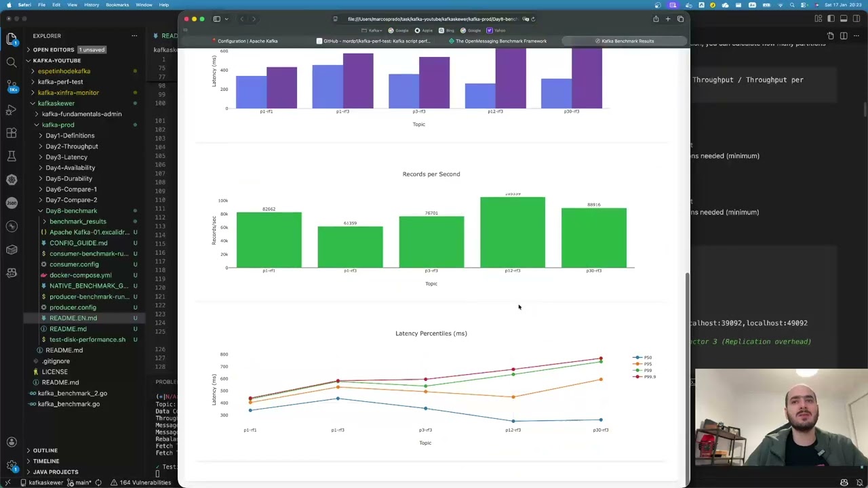Open Search view in VS Code activity bar
Image resolution: width=868 pixels, height=488 pixels.
point(12,63)
